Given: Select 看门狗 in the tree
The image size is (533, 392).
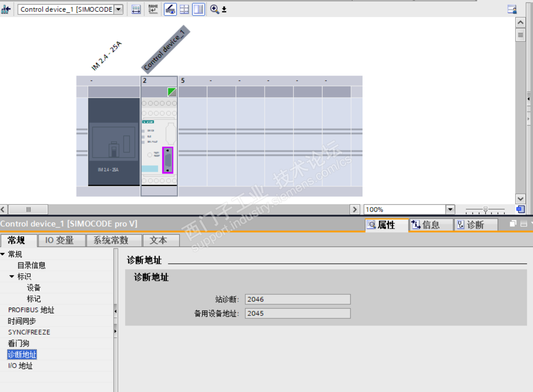Looking at the screenshot, I should pyautogui.click(x=18, y=344).
